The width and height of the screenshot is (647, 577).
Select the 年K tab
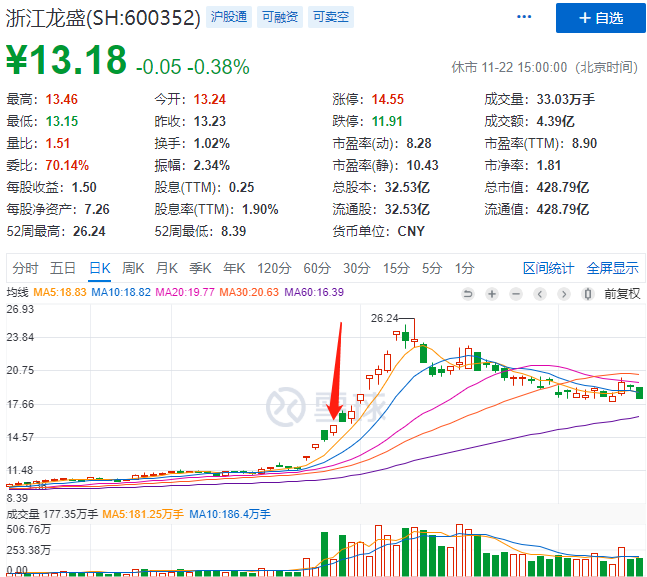tap(234, 268)
